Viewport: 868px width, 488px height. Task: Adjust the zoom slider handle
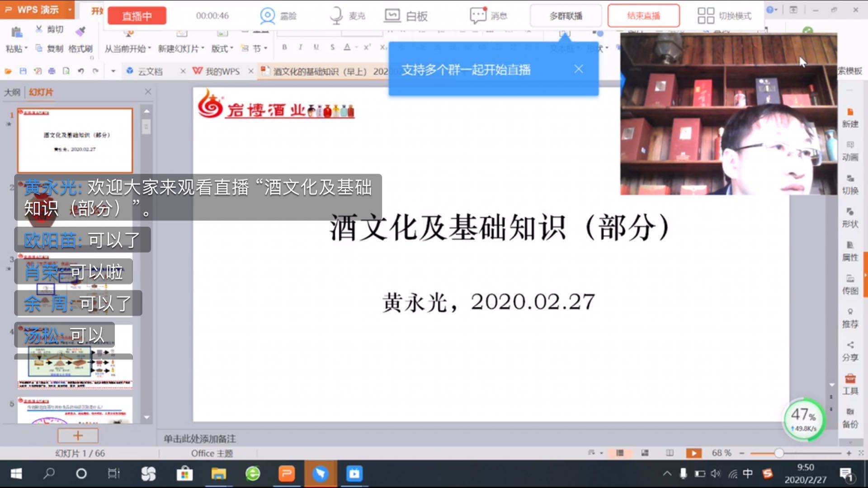coord(778,453)
